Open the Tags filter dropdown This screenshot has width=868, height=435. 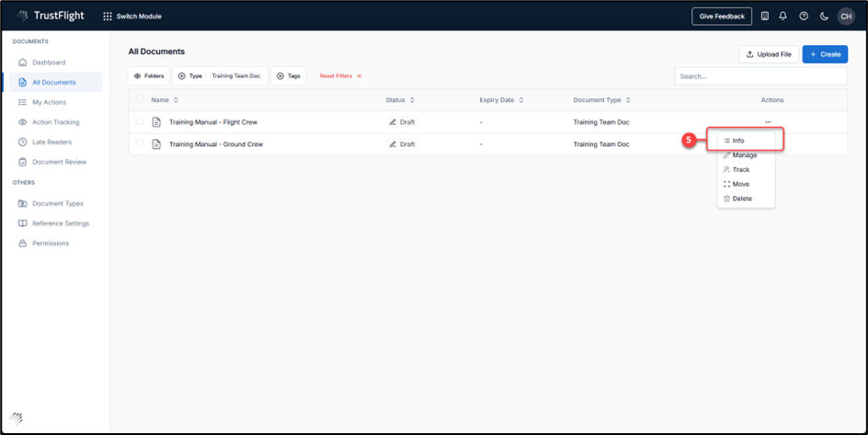click(289, 76)
